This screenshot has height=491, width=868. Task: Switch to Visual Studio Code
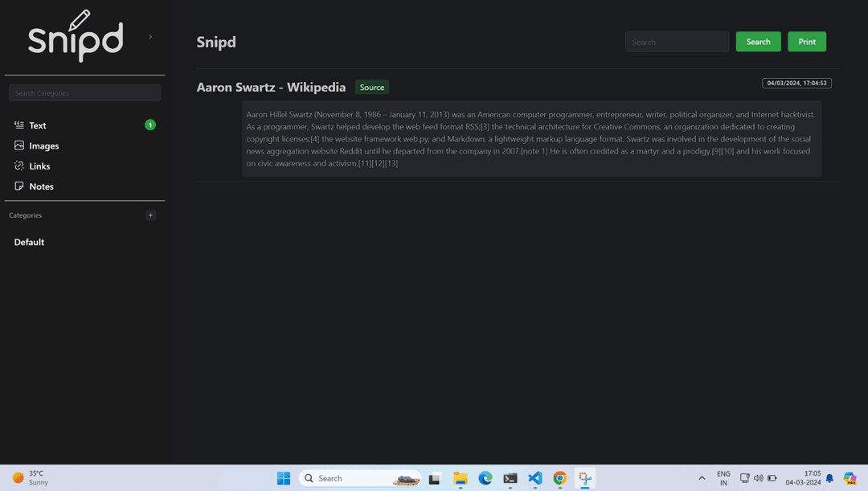pyautogui.click(x=535, y=478)
